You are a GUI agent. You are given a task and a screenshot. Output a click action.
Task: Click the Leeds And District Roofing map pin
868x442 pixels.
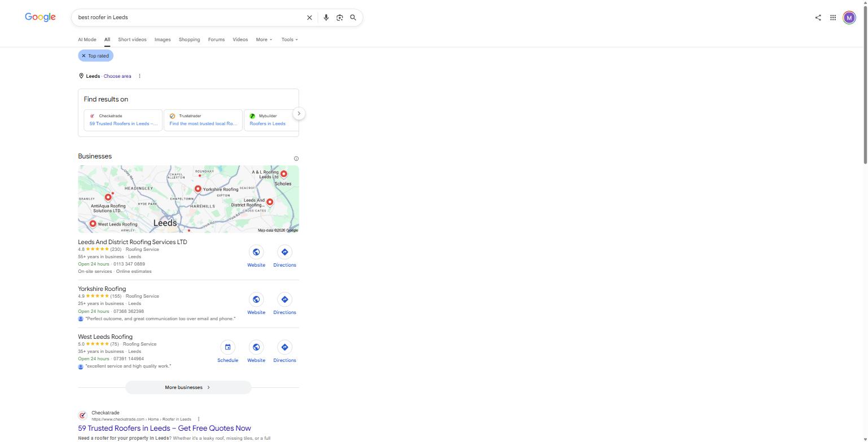pos(270,202)
